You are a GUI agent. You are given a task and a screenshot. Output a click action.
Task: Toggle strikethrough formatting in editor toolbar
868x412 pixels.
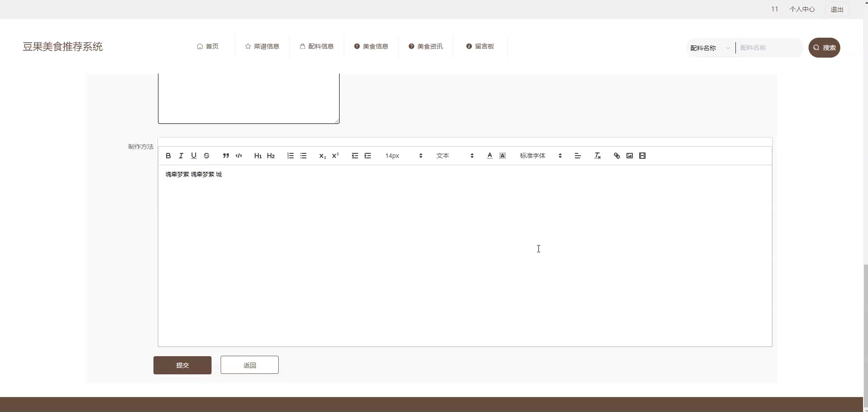coord(207,156)
